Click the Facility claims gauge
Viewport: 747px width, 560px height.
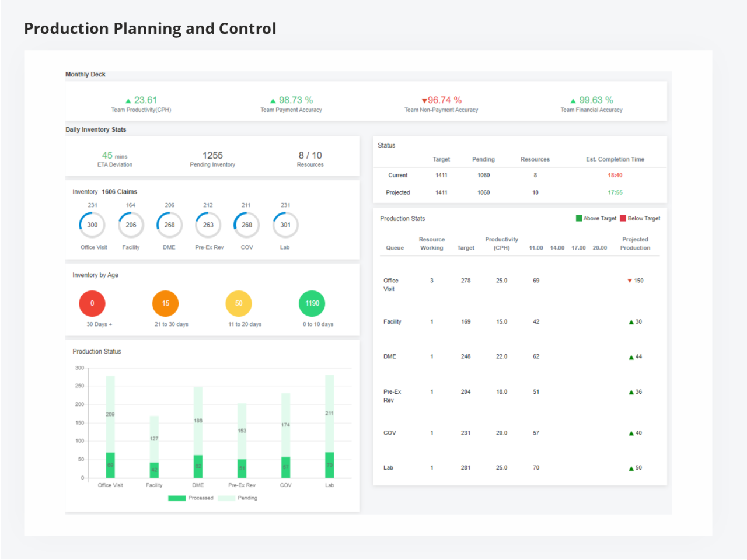pyautogui.click(x=130, y=225)
